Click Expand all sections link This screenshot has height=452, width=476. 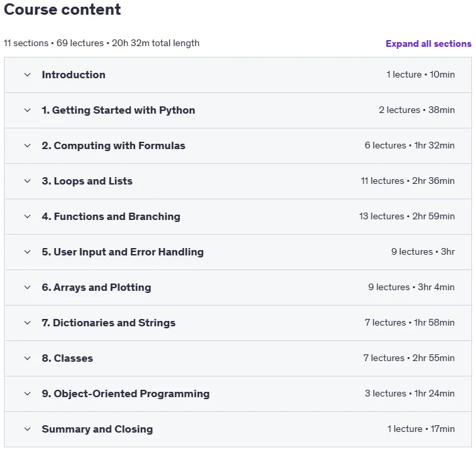[429, 43]
